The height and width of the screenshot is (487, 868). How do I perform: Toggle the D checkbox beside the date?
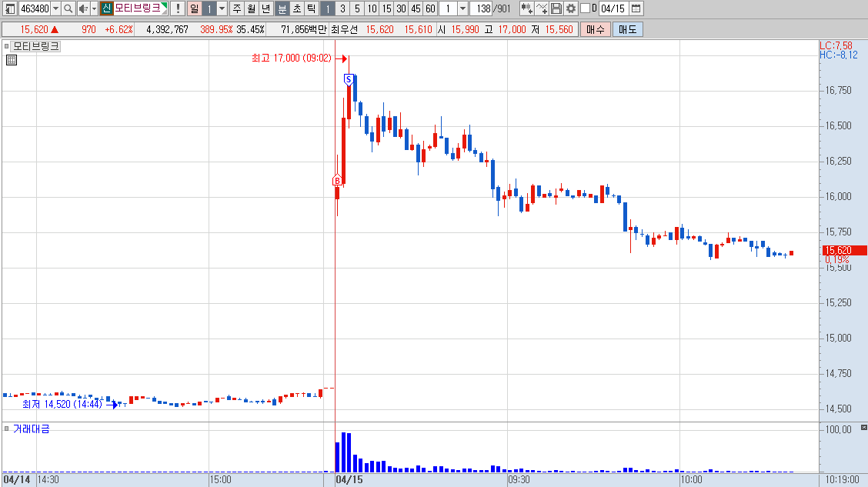585,8
